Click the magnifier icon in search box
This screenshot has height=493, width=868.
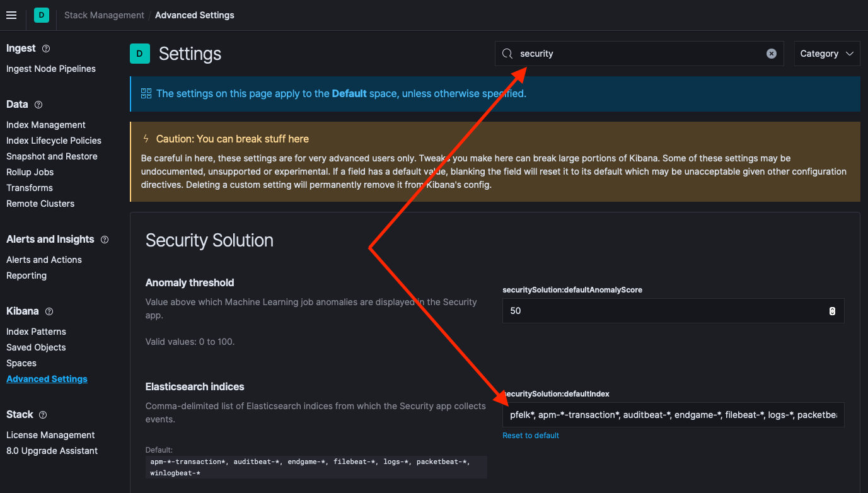click(x=507, y=54)
